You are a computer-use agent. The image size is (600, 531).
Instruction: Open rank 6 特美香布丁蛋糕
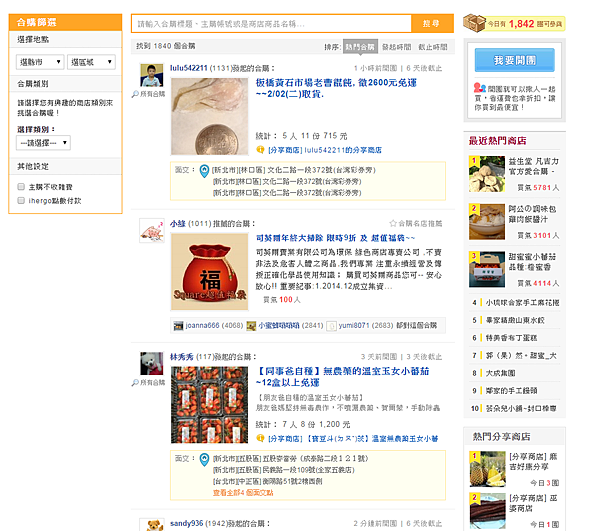coord(512,338)
